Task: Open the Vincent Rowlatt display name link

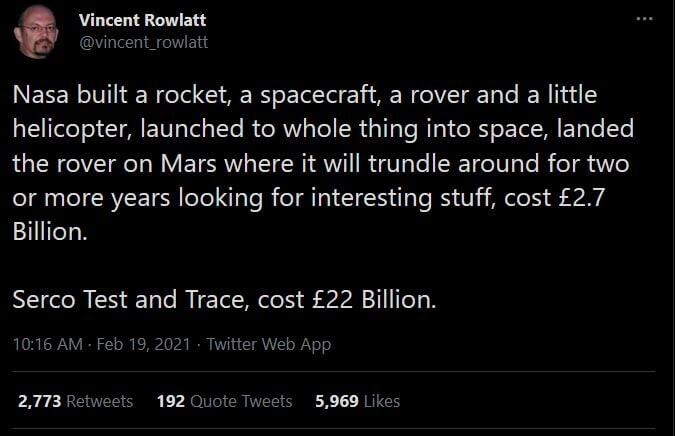Action: [x=142, y=20]
